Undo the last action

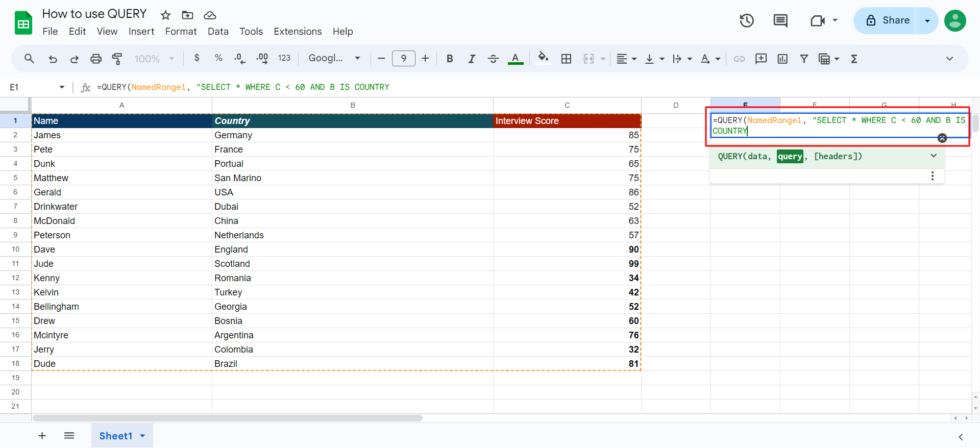click(x=53, y=59)
